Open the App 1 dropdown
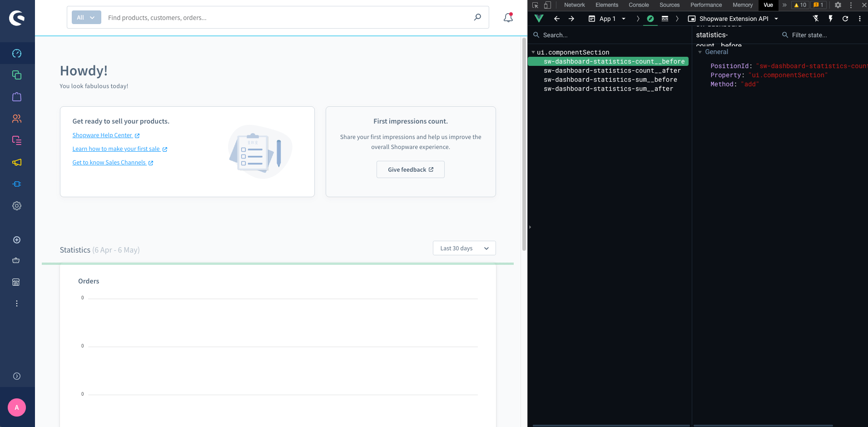 (x=607, y=19)
